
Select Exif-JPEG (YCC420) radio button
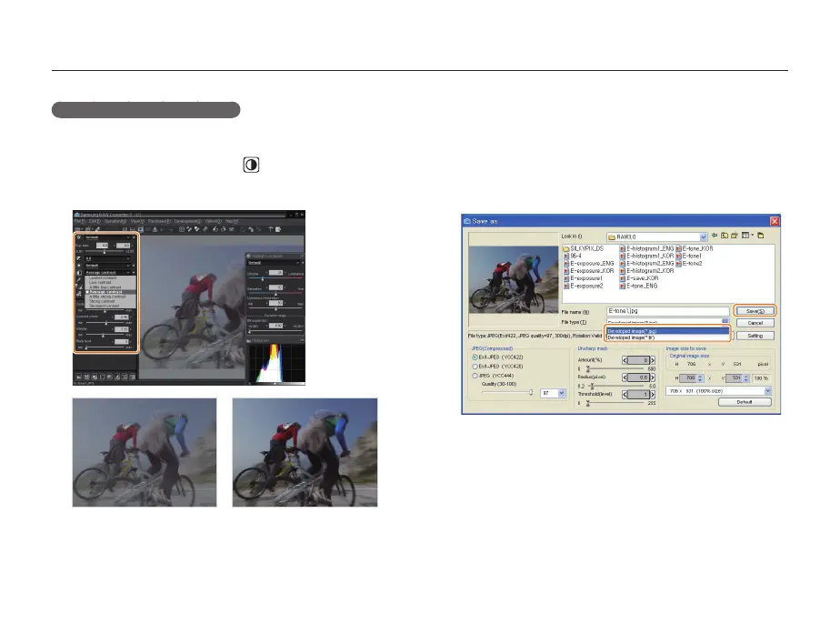pos(475,367)
